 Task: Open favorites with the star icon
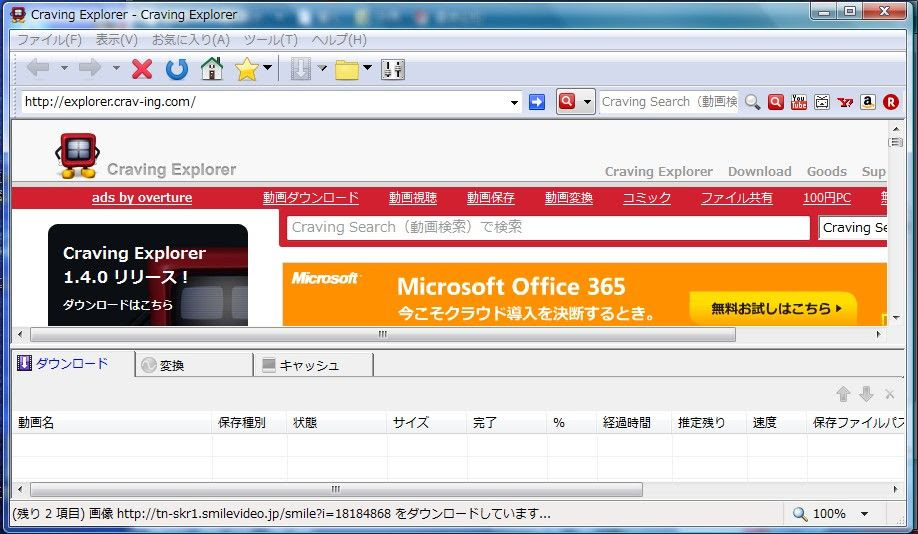(246, 69)
